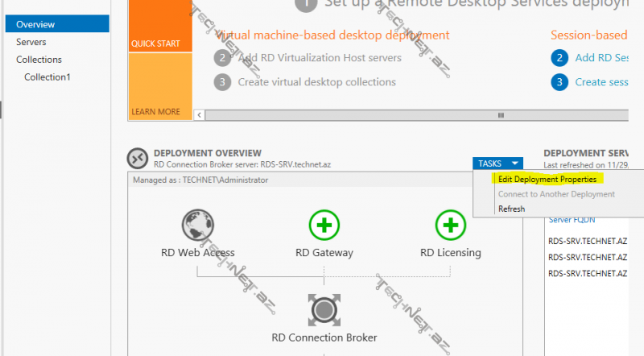Click the RD Connection Broker icon

[x=324, y=310]
